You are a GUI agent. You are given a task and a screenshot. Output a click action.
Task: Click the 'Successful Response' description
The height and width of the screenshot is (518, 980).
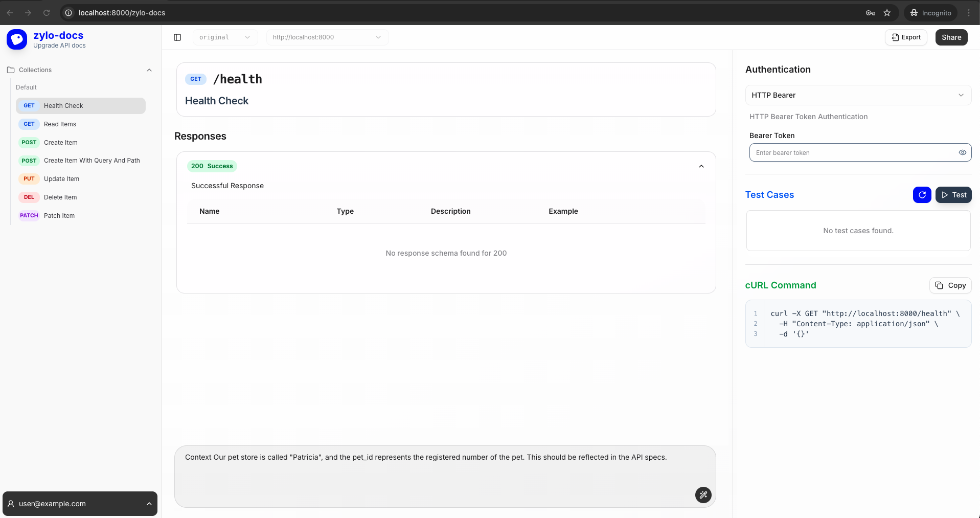point(227,186)
